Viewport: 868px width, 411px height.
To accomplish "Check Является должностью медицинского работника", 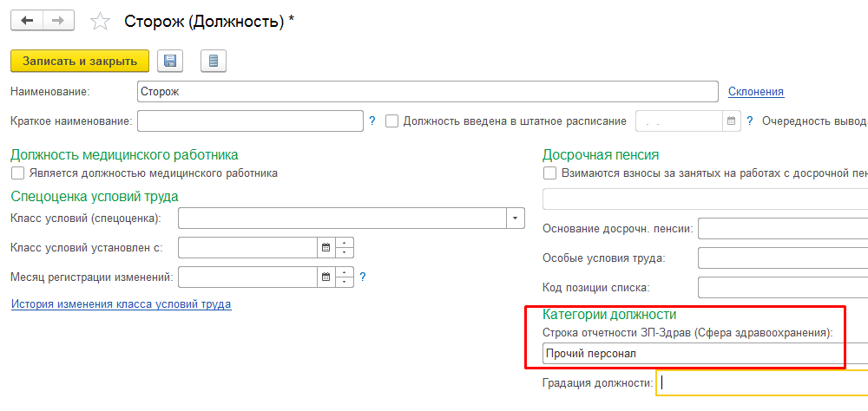I will pos(17,173).
